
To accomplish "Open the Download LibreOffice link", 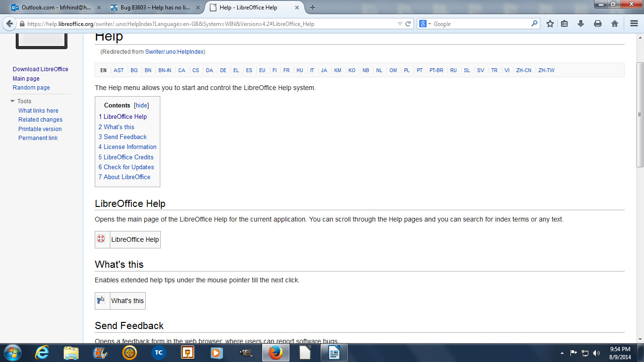I will pyautogui.click(x=41, y=69).
